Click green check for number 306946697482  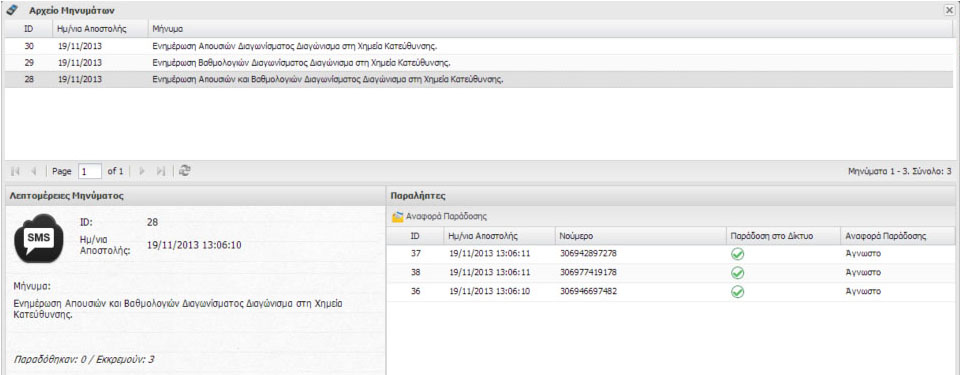click(x=738, y=292)
